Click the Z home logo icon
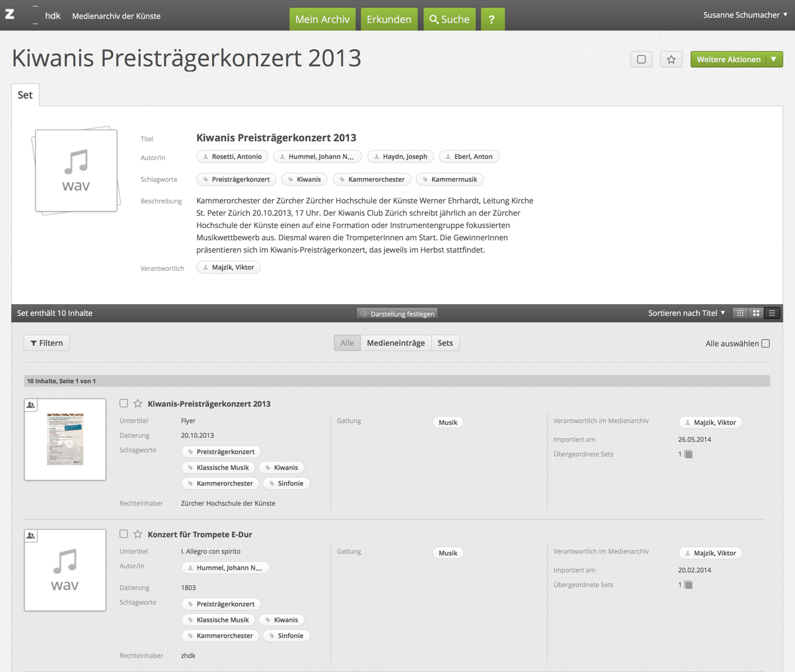The image size is (795, 672). (x=10, y=15)
